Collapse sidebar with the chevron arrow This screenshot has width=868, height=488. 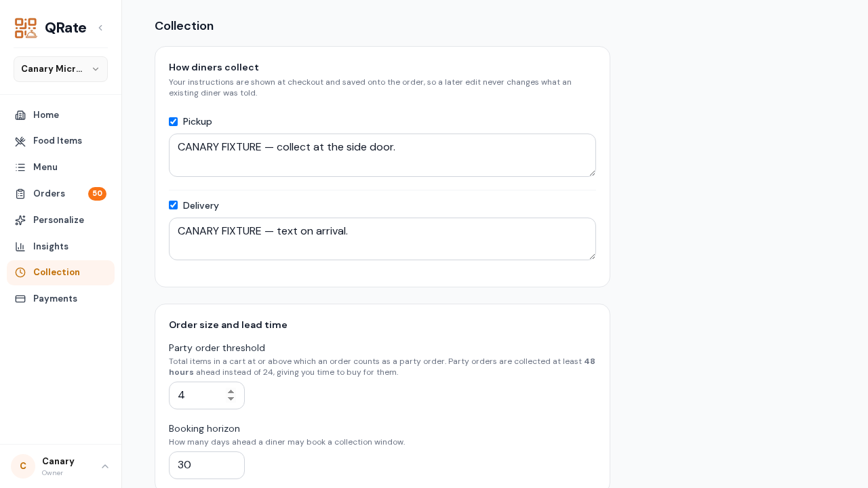tap(100, 28)
